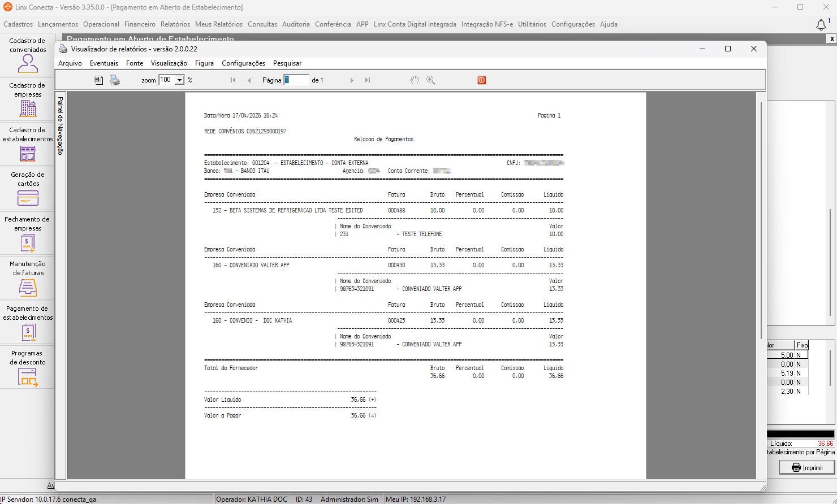Click the red close-report icon in toolbar
The height and width of the screenshot is (504, 837).
482,80
